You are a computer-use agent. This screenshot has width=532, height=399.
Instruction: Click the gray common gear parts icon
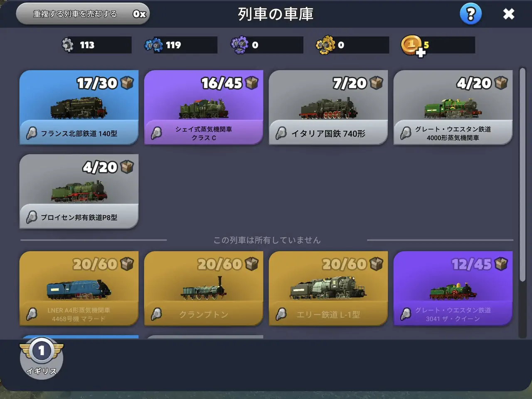tap(67, 45)
